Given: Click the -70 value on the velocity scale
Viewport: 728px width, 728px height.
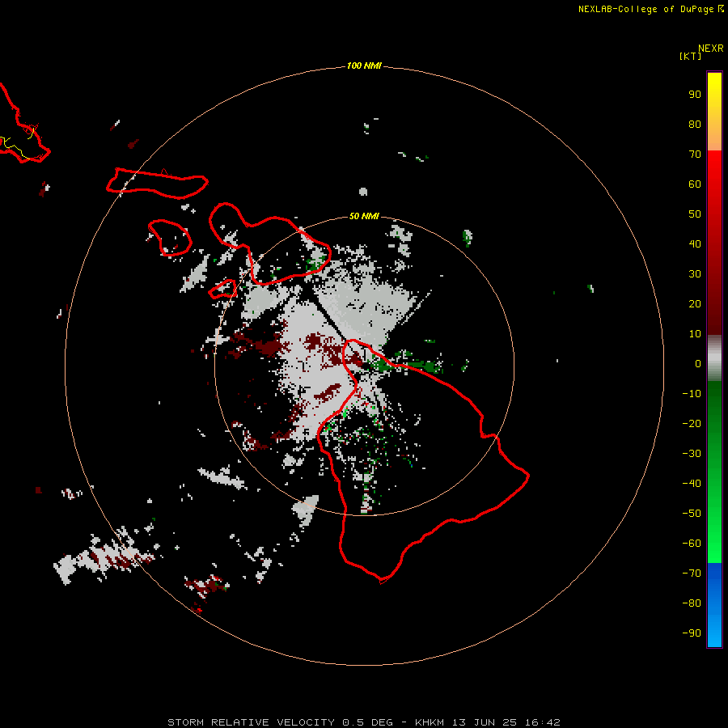Looking at the screenshot, I should (692, 574).
